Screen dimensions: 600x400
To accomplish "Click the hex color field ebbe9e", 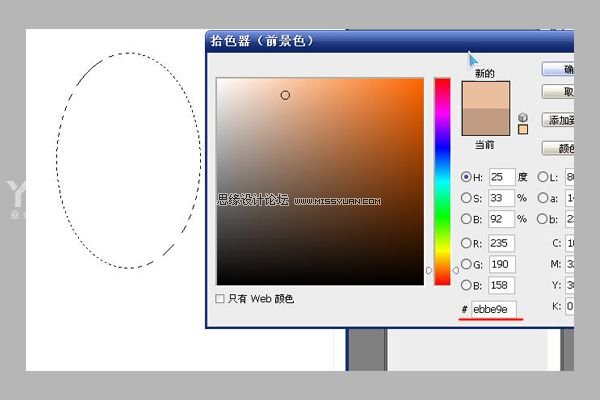I will [x=493, y=309].
